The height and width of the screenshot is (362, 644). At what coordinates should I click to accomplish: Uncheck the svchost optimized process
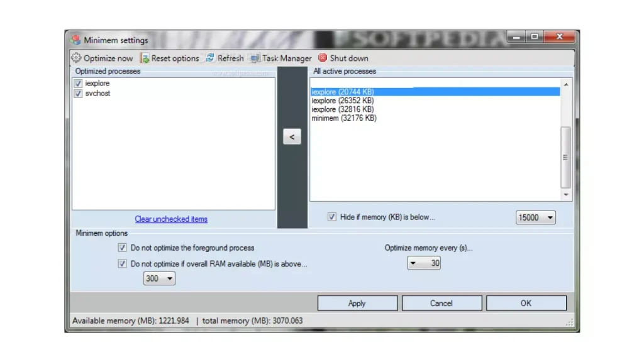(x=78, y=94)
